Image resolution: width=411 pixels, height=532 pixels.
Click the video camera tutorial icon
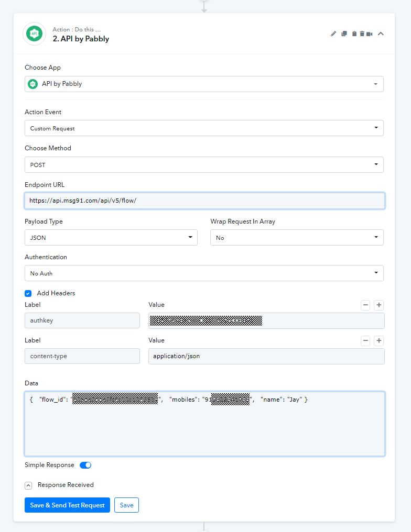tap(369, 34)
